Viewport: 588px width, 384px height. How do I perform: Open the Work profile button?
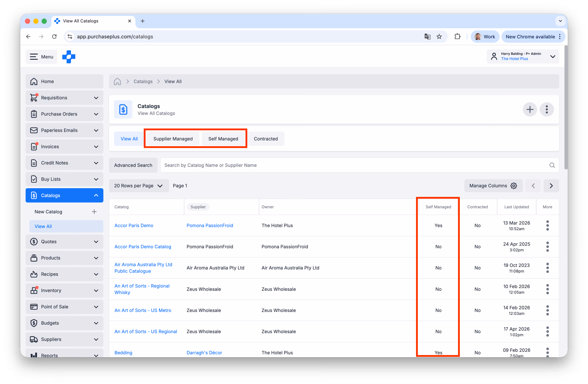(485, 37)
